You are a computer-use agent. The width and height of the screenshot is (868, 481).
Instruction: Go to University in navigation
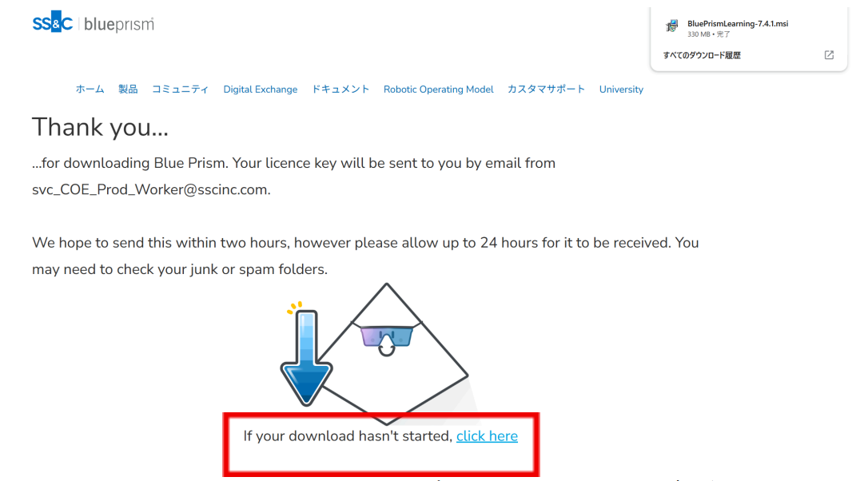pyautogui.click(x=621, y=89)
